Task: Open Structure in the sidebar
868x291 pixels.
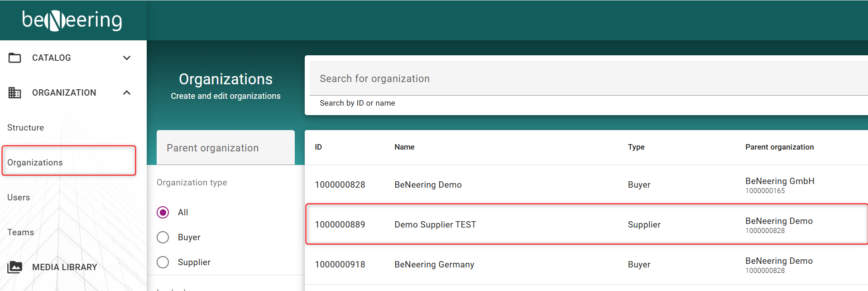Action: click(26, 128)
